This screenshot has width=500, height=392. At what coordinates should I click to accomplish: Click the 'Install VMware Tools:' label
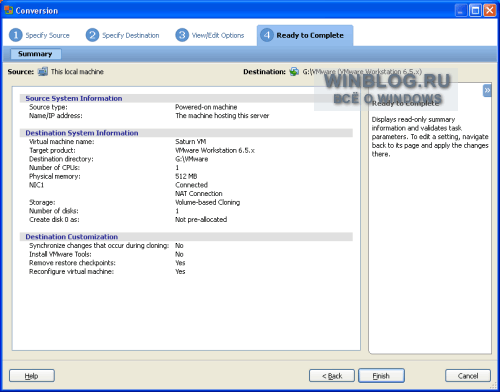tap(60, 254)
